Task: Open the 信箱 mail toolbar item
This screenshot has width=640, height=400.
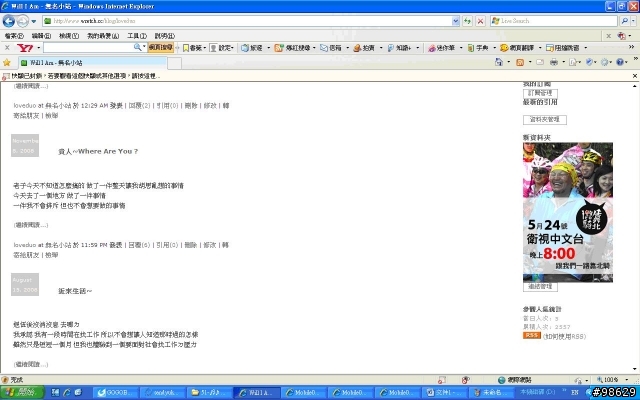Action: point(331,48)
